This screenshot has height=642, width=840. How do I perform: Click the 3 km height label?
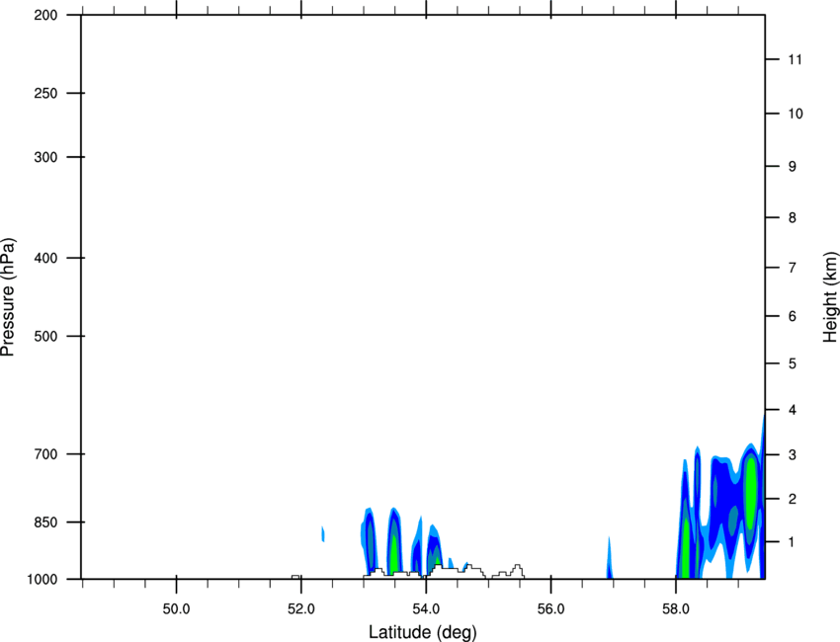793,454
